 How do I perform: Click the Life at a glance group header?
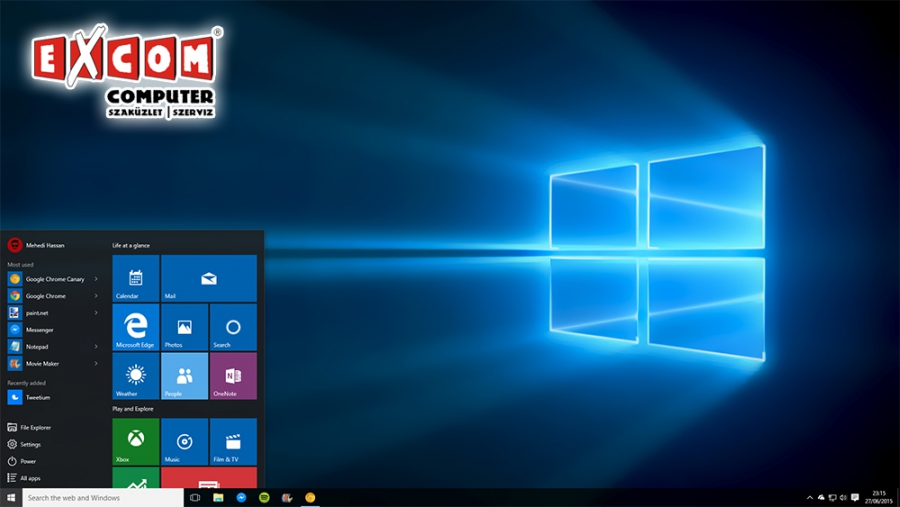click(131, 245)
